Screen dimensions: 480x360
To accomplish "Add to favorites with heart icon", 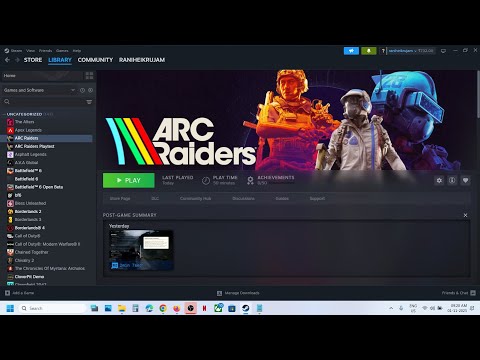I will click(x=465, y=180).
